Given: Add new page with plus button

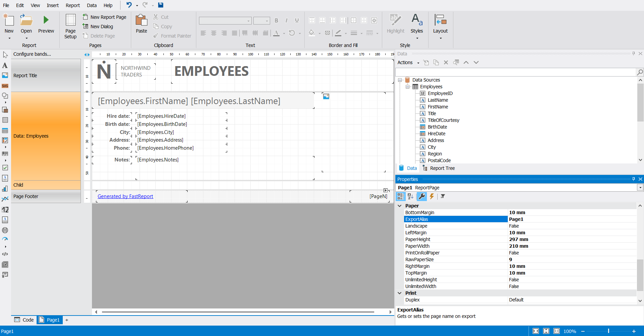Looking at the screenshot, I should [x=67, y=320].
